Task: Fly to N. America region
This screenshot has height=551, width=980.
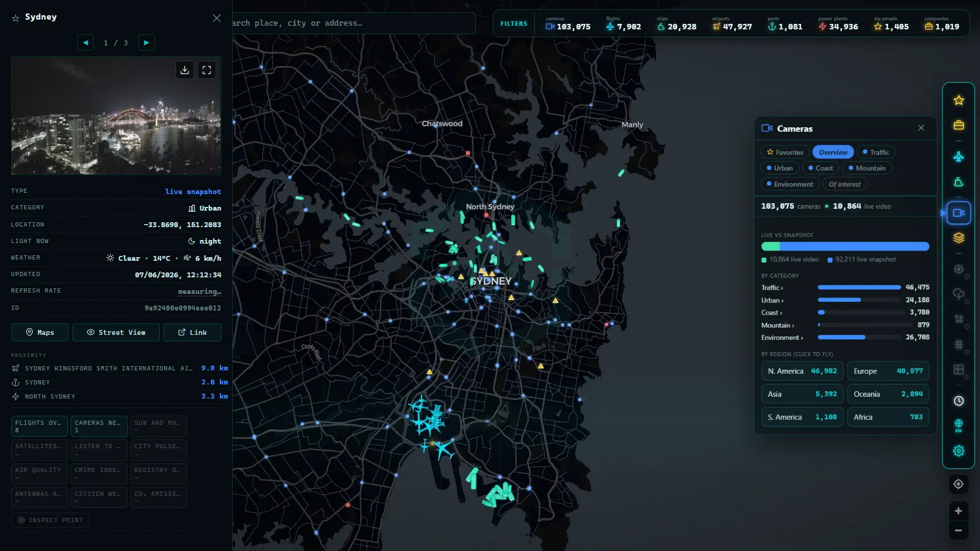Action: click(x=802, y=371)
